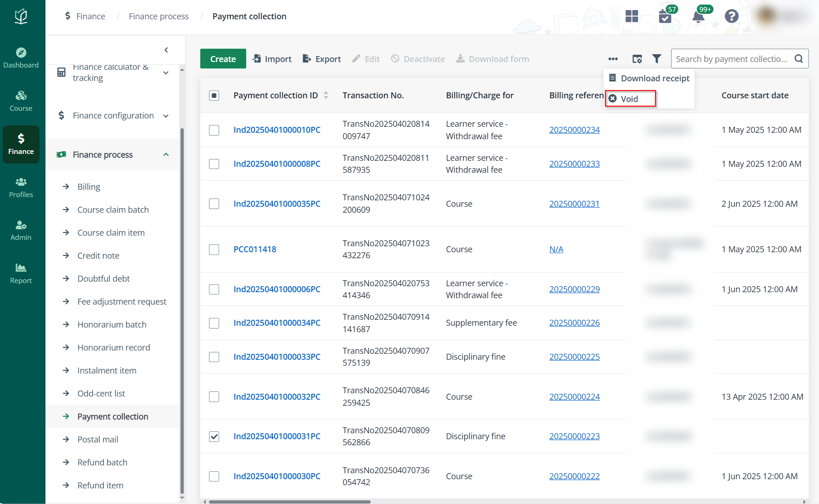Image resolution: width=819 pixels, height=504 pixels.
Task: Click the N/A billing reference link
Action: pyautogui.click(x=556, y=249)
